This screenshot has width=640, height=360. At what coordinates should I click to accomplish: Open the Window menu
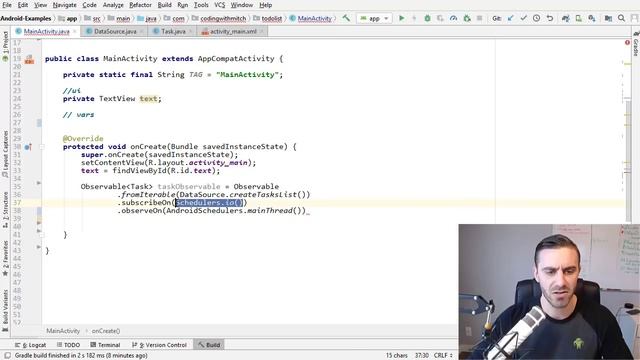(242, 5)
